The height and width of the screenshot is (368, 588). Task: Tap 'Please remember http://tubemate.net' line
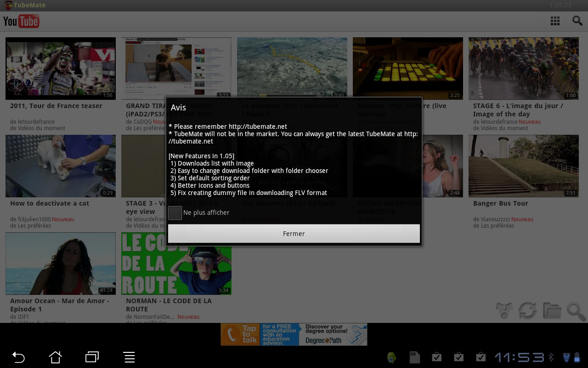tap(228, 126)
